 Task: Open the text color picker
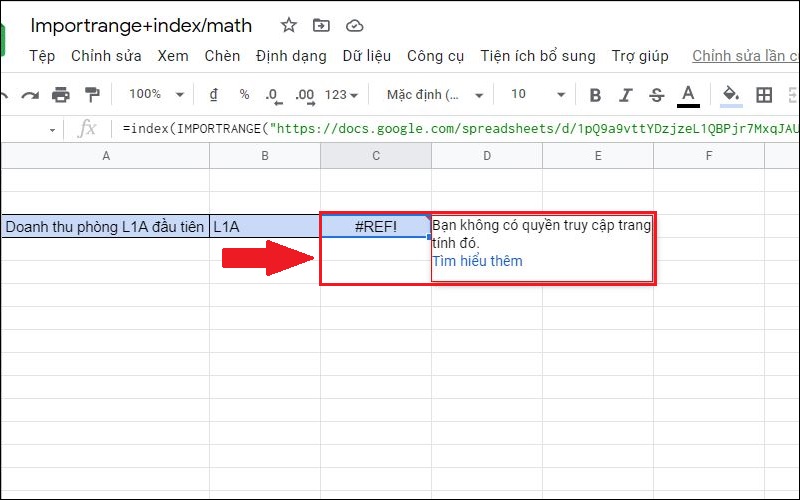(688, 95)
